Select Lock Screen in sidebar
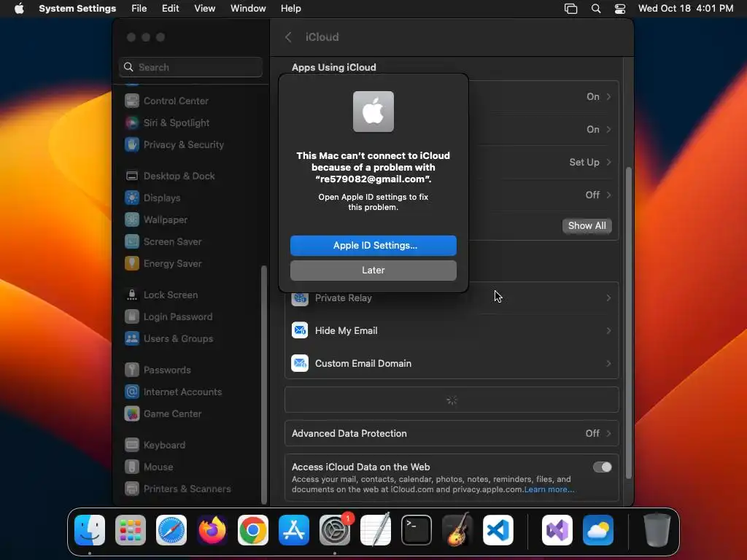Image resolution: width=747 pixels, height=560 pixels. (161, 295)
